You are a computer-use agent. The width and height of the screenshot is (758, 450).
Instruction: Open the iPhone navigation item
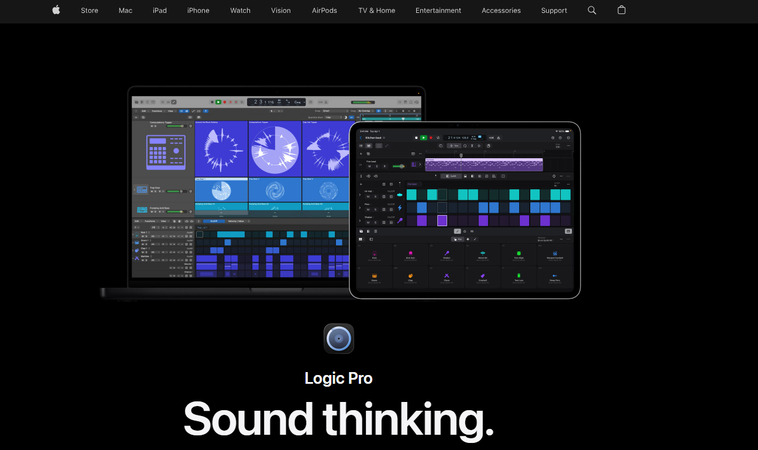tap(198, 10)
